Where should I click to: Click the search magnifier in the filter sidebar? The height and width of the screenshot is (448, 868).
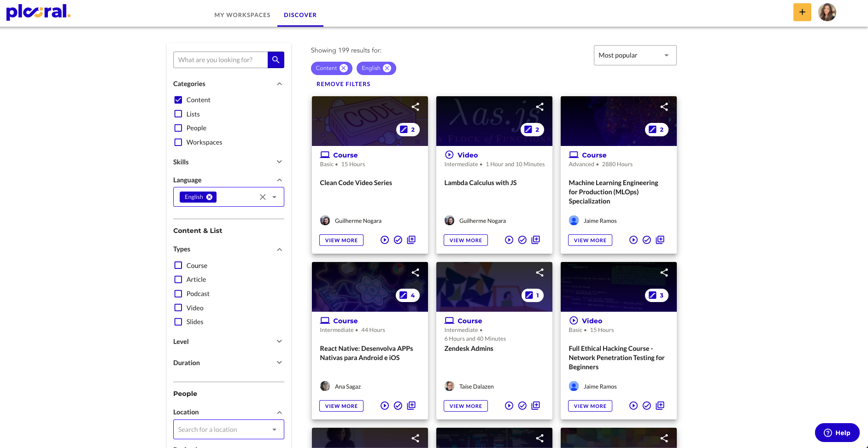tap(276, 60)
